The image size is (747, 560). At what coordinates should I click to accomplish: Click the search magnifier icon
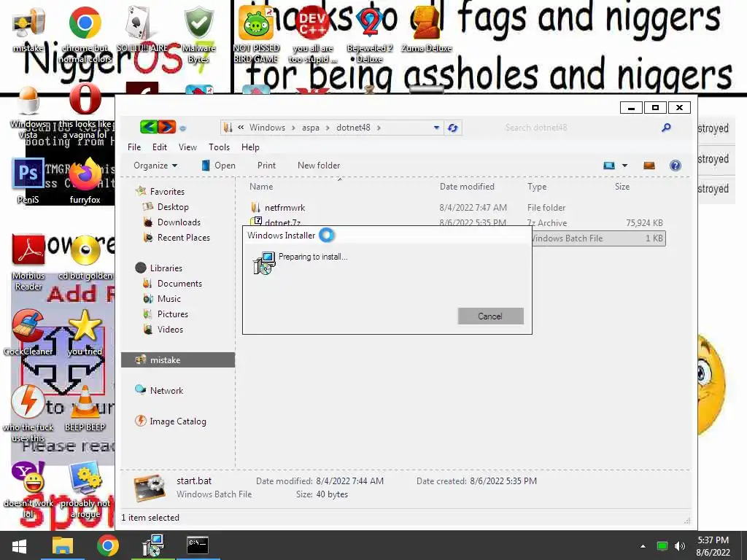pos(666,127)
